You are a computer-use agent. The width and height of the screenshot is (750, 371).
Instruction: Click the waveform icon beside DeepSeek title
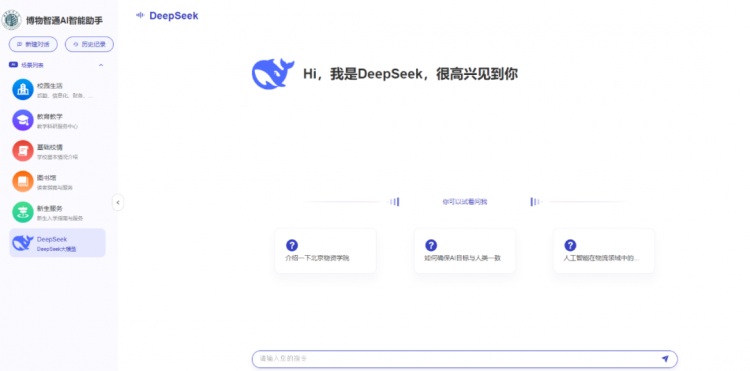[x=140, y=15]
